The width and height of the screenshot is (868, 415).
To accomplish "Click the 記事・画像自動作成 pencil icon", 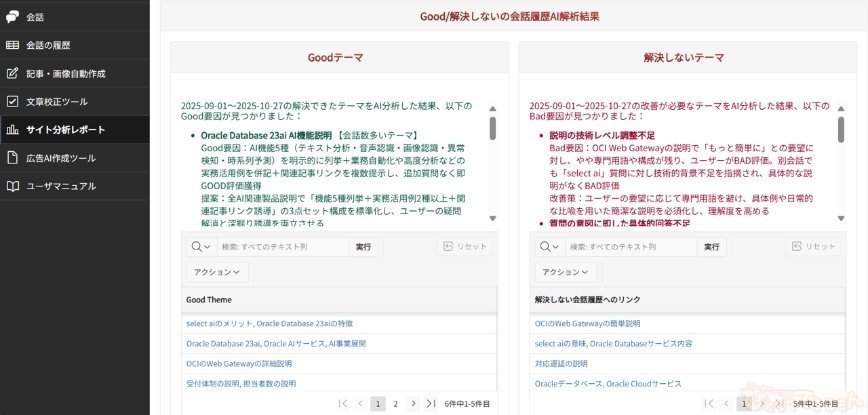I will (x=12, y=73).
